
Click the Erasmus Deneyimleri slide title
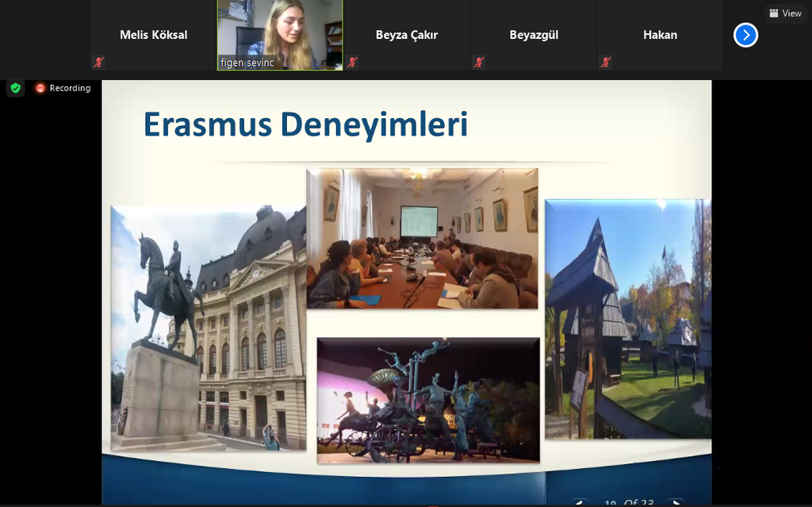coord(305,125)
